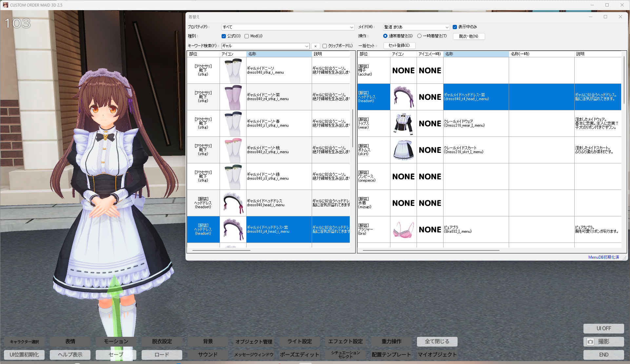Enable the Mod(U) checkbox
Viewport: 630px width, 364px height.
(x=246, y=36)
